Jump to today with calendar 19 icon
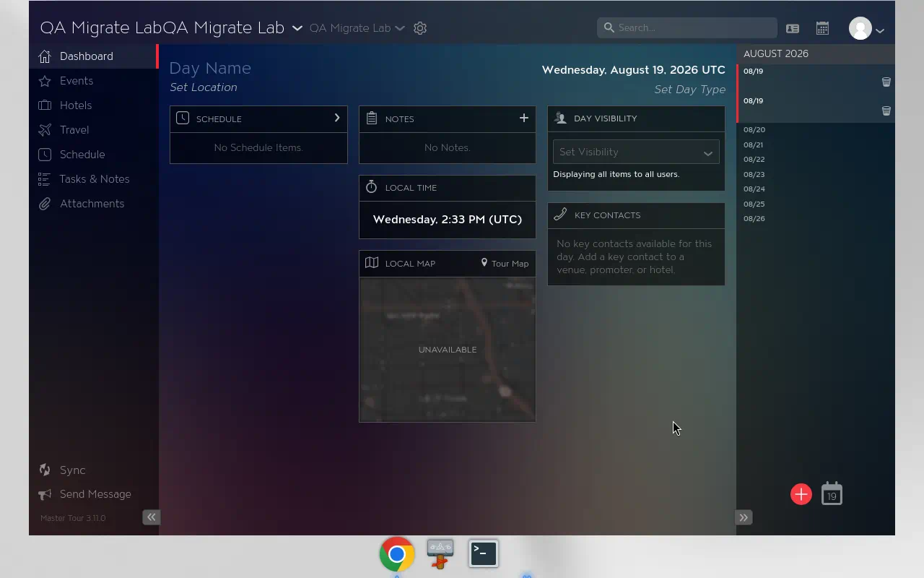The image size is (924, 578). click(x=832, y=493)
